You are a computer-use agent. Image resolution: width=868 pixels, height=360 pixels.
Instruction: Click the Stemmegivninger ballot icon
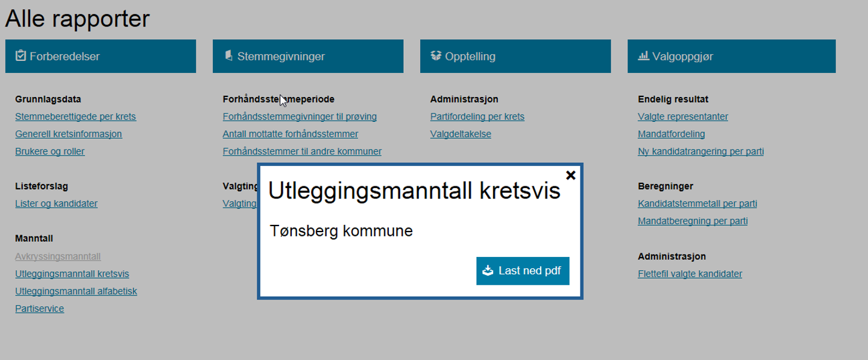click(x=228, y=56)
